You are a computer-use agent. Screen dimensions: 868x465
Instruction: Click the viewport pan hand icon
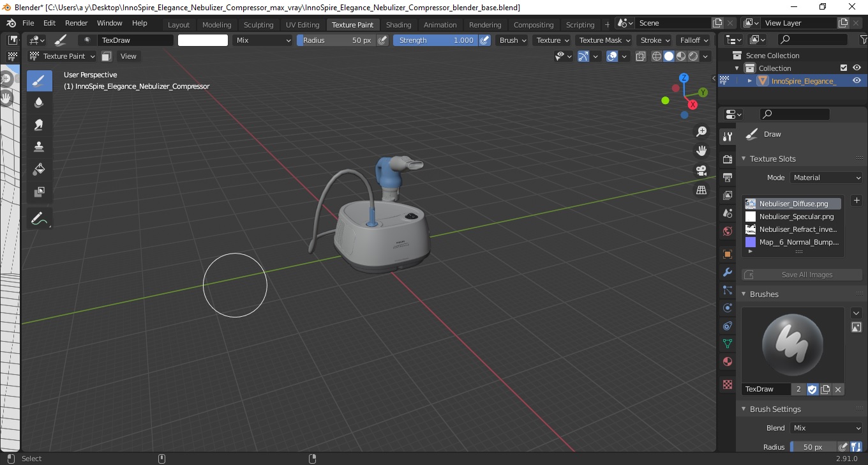point(701,151)
